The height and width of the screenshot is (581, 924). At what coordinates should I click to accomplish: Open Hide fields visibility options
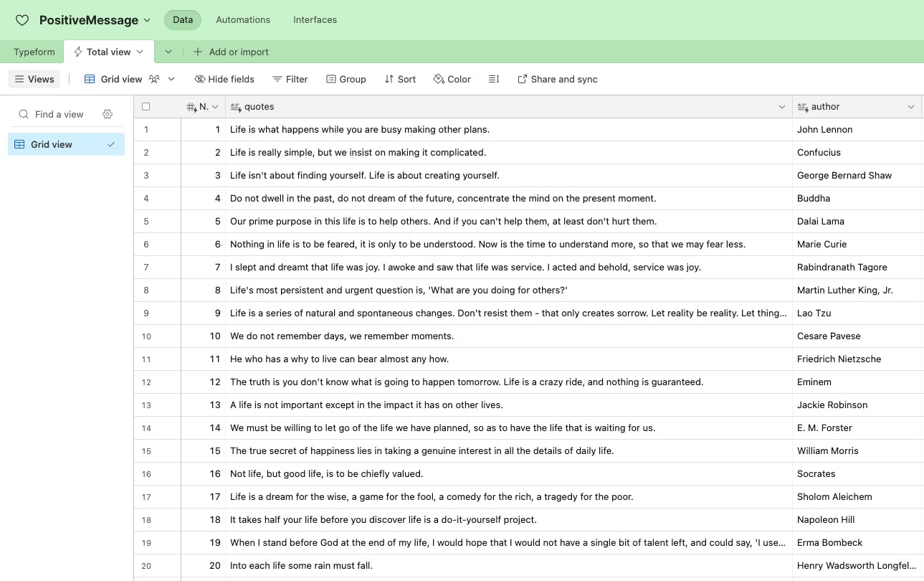(x=224, y=79)
